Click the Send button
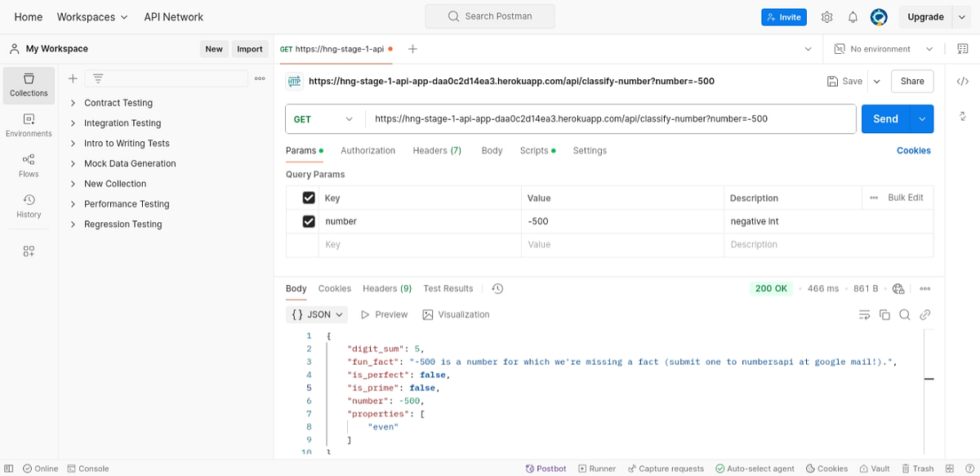Viewport: 980px width, 476px height. 885,118
